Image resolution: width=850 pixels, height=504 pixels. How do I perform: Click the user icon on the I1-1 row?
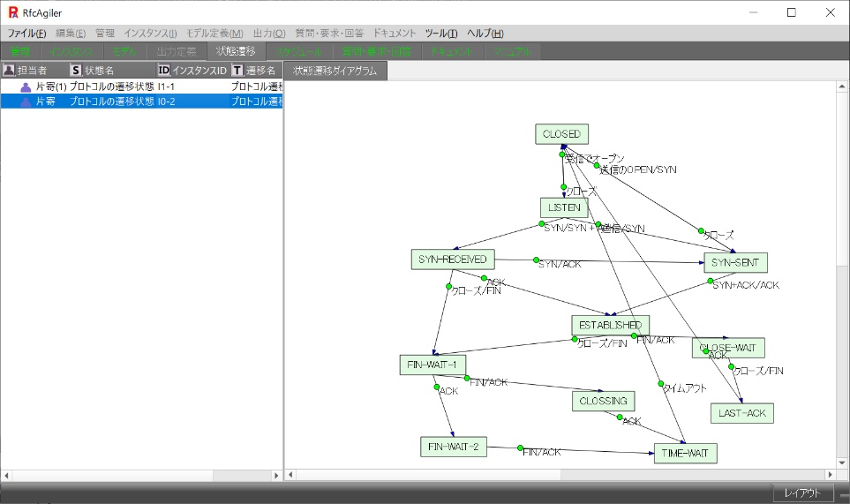tap(26, 87)
